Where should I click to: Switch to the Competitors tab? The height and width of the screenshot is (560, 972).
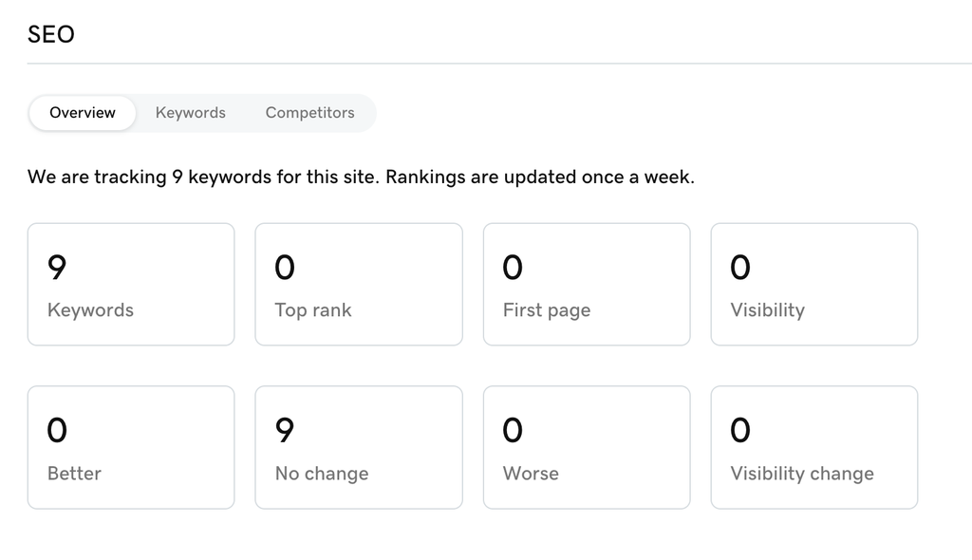tap(309, 113)
